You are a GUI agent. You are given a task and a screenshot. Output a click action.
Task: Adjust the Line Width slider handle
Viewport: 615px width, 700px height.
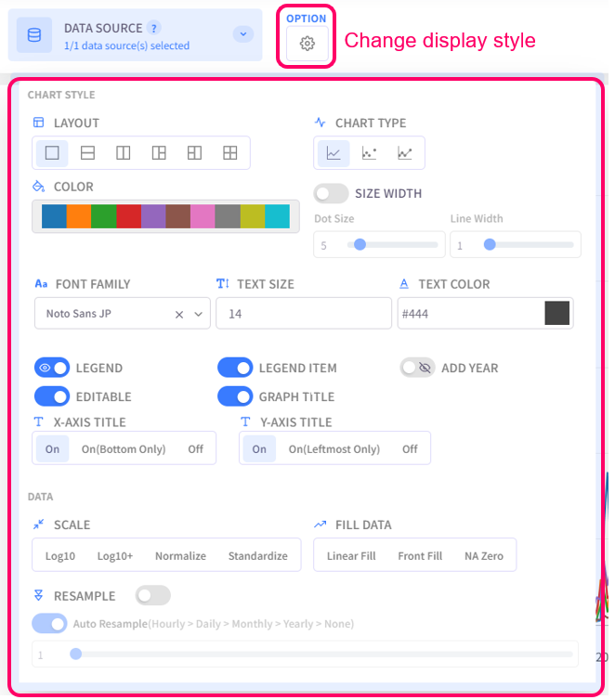pyautogui.click(x=490, y=245)
